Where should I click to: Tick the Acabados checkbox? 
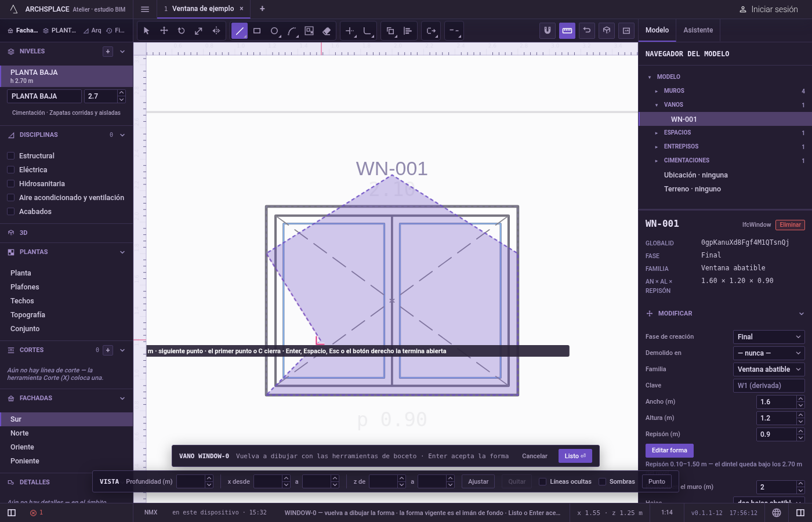point(10,212)
